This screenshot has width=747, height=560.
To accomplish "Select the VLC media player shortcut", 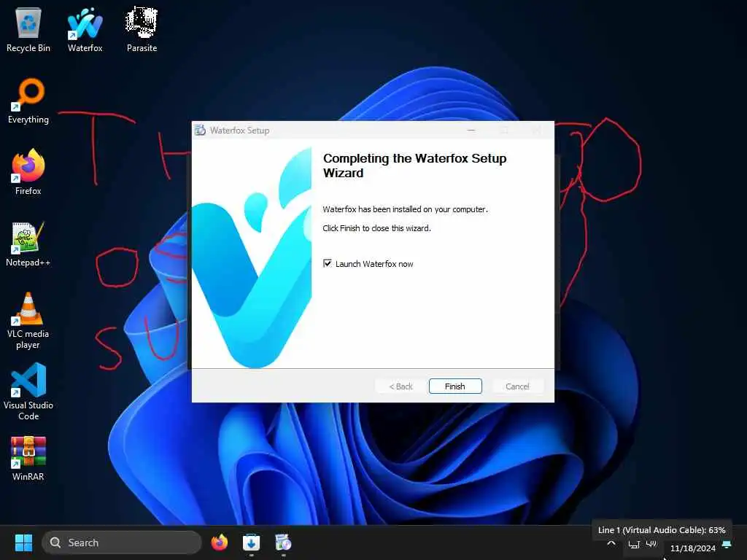I will (x=28, y=320).
